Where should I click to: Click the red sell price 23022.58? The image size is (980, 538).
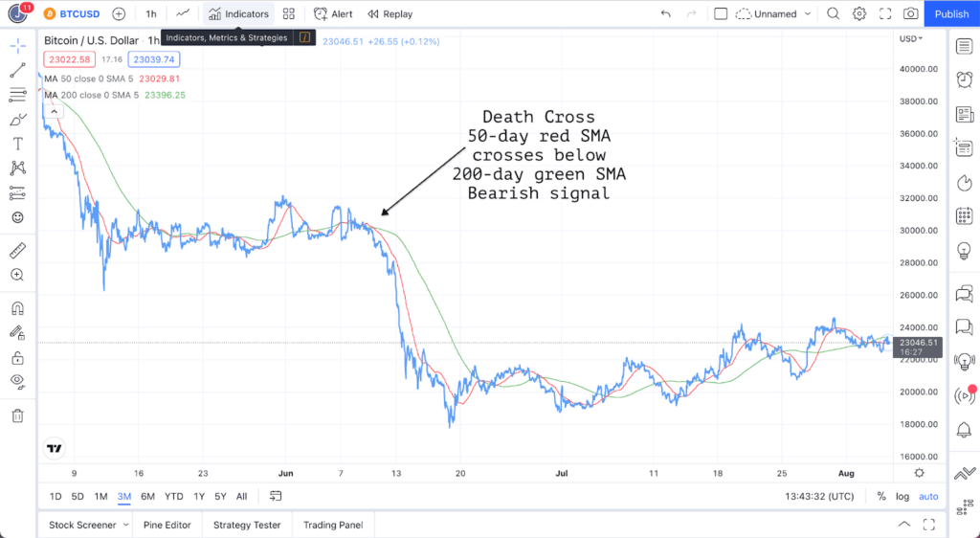[70, 59]
